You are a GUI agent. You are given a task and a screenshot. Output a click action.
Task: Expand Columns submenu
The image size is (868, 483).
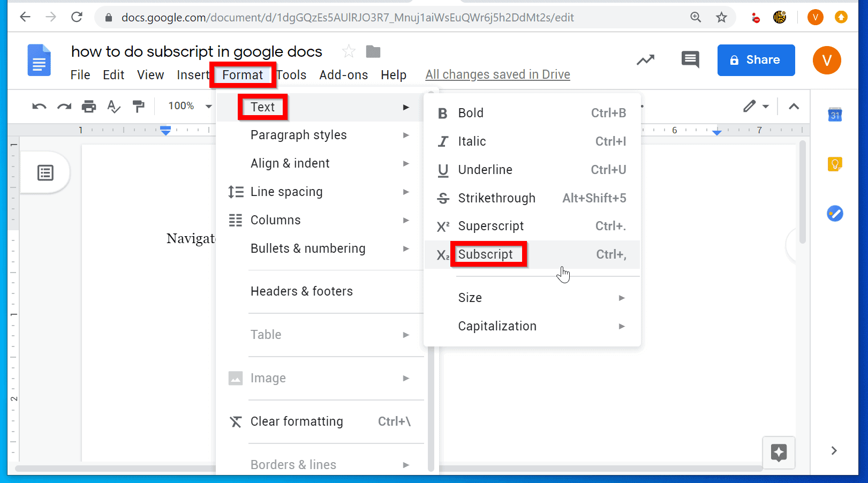click(x=320, y=220)
